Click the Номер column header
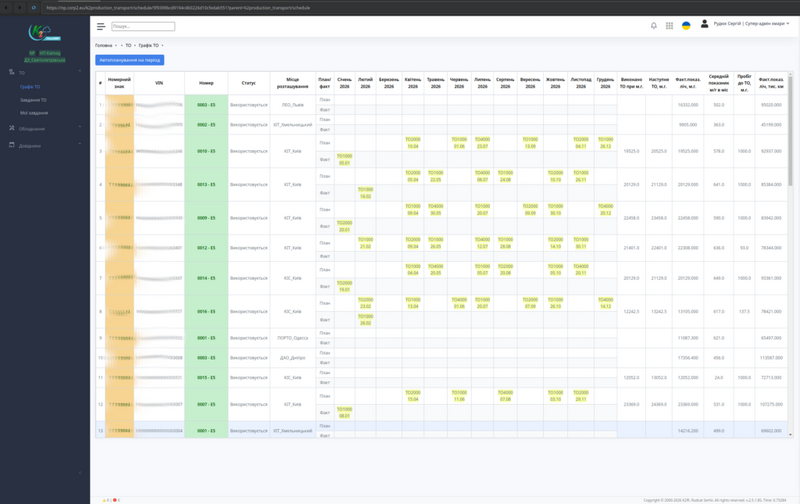800x504 pixels. coord(206,83)
